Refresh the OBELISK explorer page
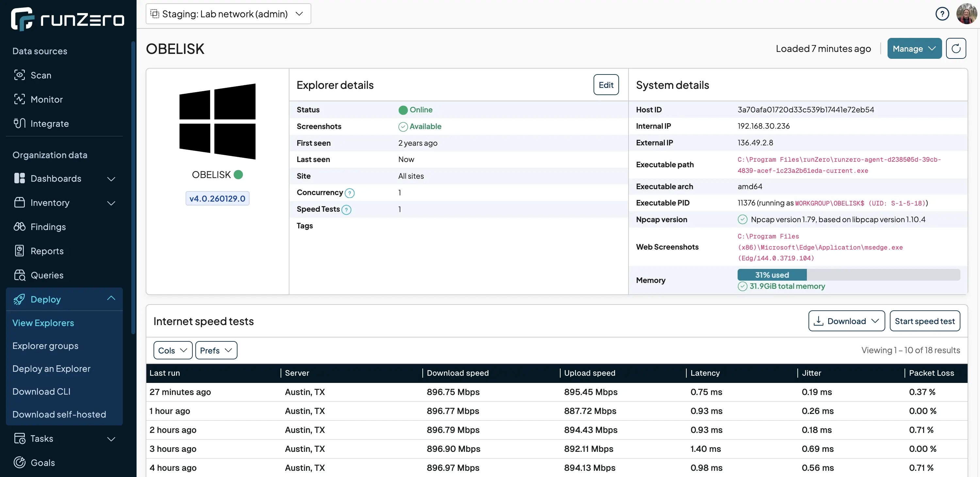The image size is (980, 477). click(956, 48)
